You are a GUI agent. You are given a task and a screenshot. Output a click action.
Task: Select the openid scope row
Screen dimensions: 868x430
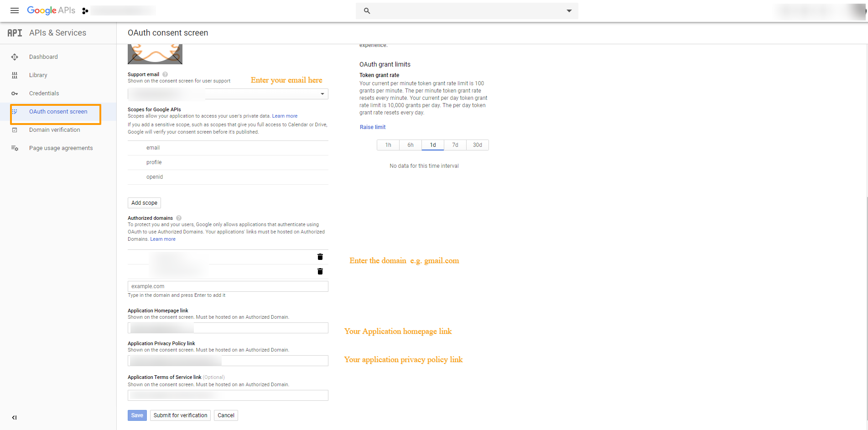point(228,177)
